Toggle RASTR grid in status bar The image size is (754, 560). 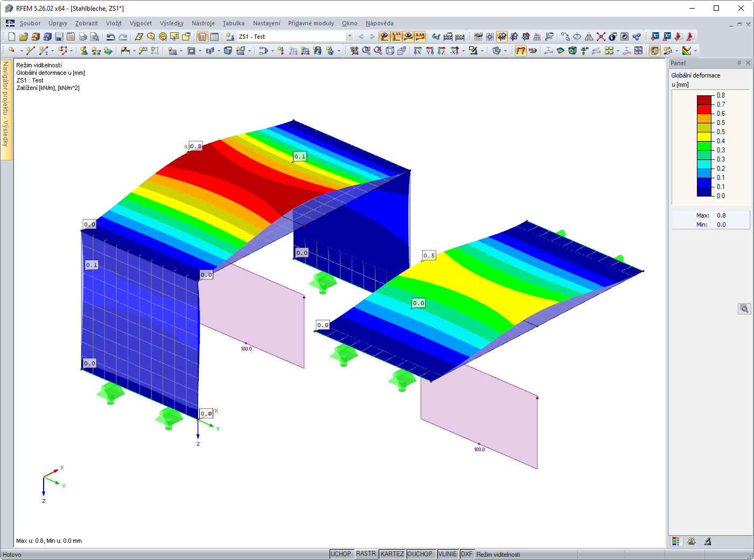click(366, 554)
